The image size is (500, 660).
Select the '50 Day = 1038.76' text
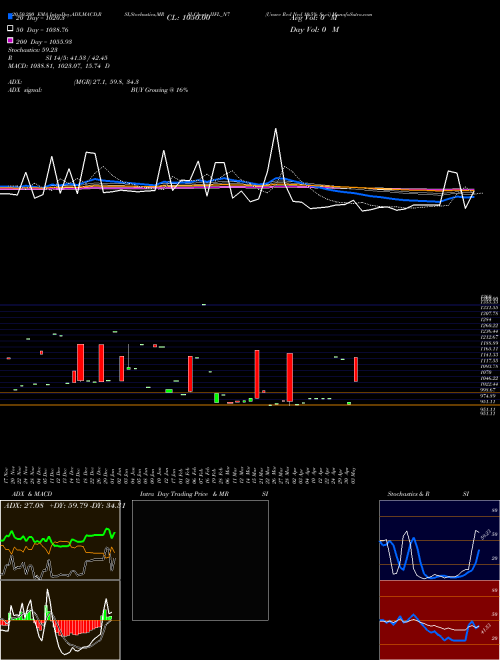[42, 30]
